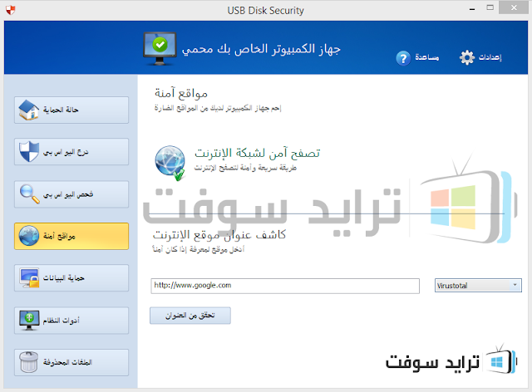The height and width of the screenshot is (392, 532).
Task: Click the blue shield USB Shield icon
Action: tap(29, 152)
